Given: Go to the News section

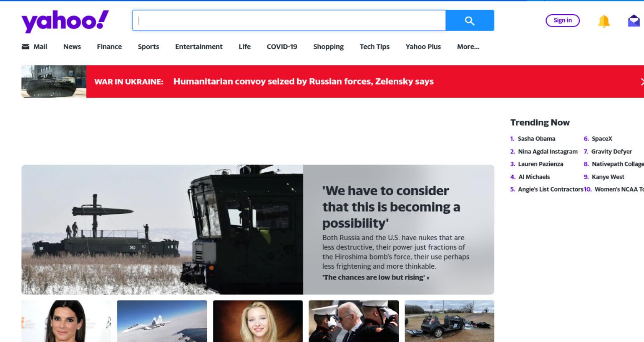Looking at the screenshot, I should coord(72,47).
